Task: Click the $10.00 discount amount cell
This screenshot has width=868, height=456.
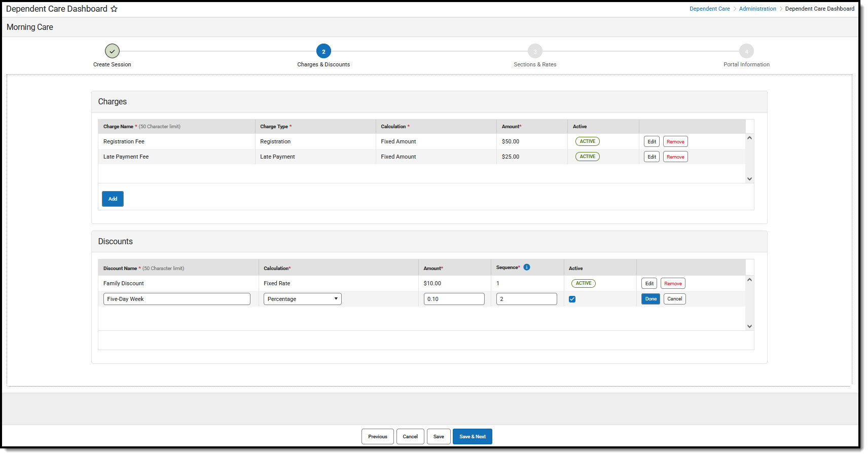Action: (x=454, y=283)
